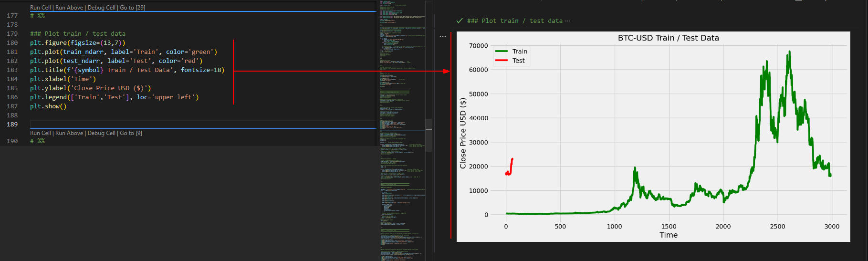868x261 pixels.
Task: Click the plot title 'BTC-USD Train / Test Data'
Action: (668, 38)
